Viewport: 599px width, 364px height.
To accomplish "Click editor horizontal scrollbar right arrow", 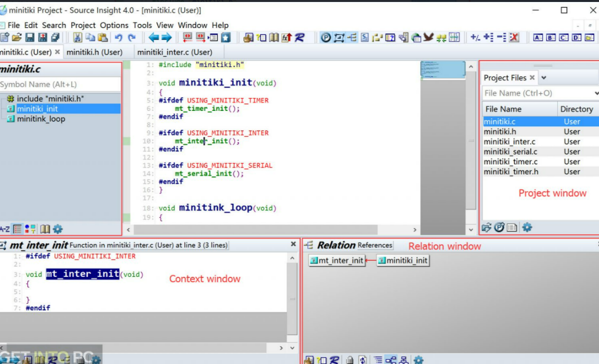I will 415,230.
